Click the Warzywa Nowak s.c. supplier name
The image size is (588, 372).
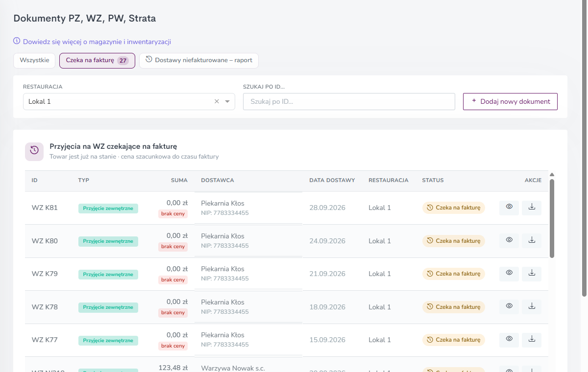233,368
